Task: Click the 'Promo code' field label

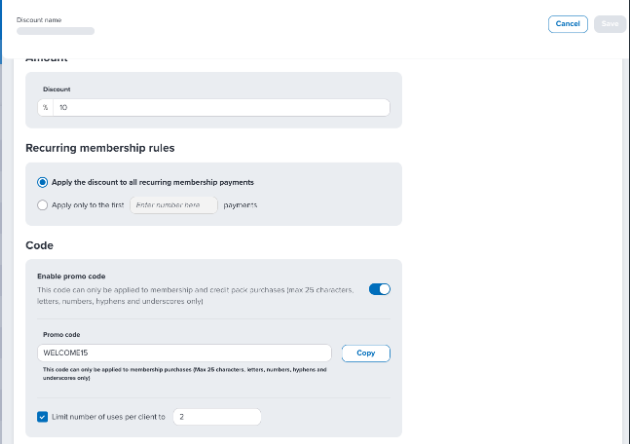Action: 62,335
